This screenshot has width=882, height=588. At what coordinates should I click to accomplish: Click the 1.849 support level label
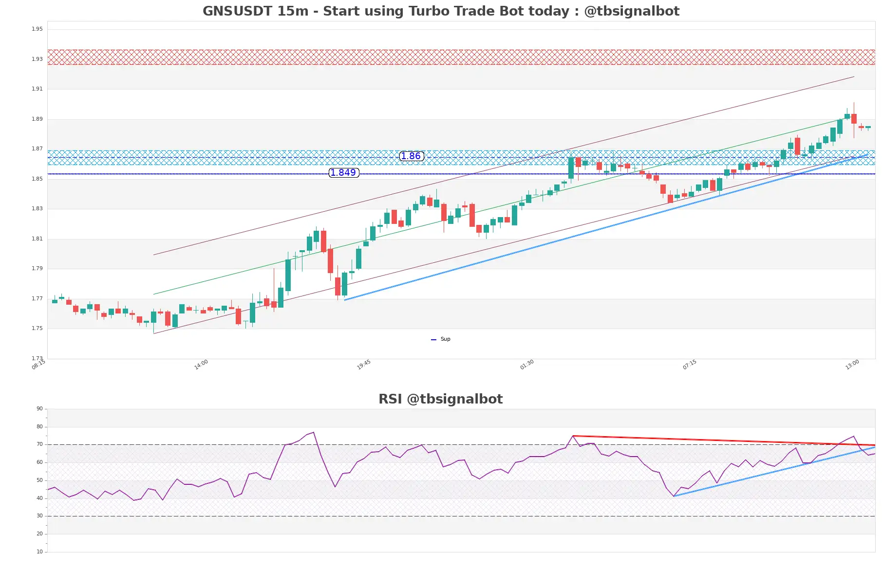point(344,173)
